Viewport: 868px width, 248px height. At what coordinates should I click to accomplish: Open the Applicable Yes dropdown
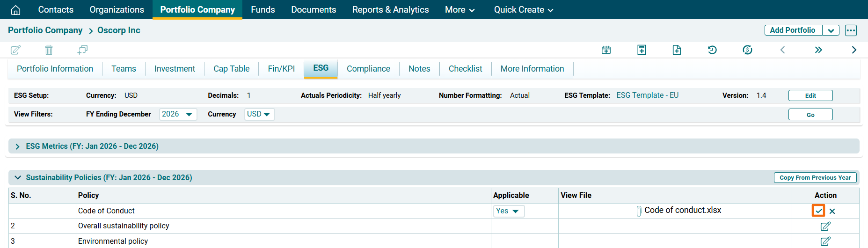click(x=508, y=211)
